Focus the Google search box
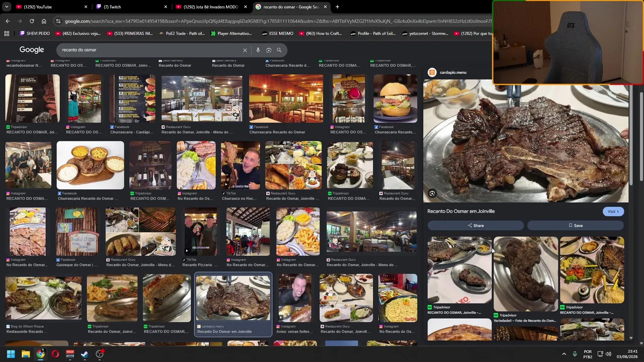This screenshot has height=362, width=644. (150, 50)
